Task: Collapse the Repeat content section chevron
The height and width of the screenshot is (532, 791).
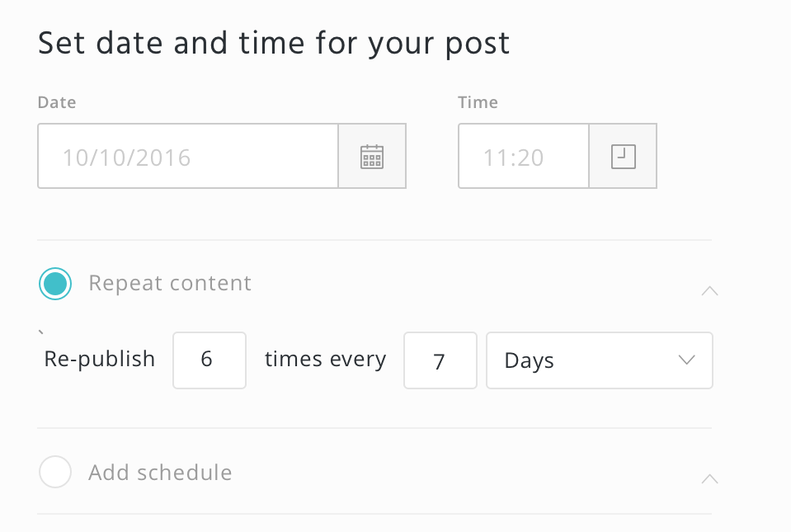Action: [709, 290]
